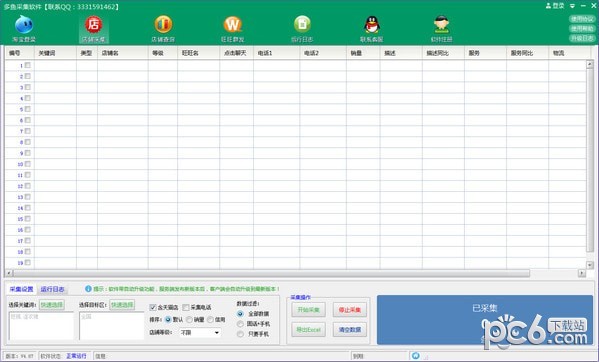Click the horizontal scrollbar thumb under the table
This screenshot has height=362, width=599.
pyautogui.click(x=271, y=273)
